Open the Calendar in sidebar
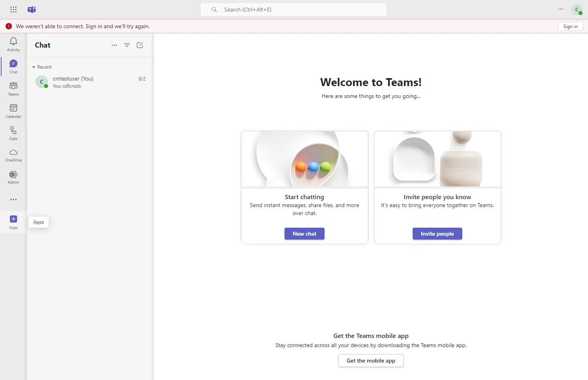Screen dimensions: 588x380 click(x=13, y=111)
